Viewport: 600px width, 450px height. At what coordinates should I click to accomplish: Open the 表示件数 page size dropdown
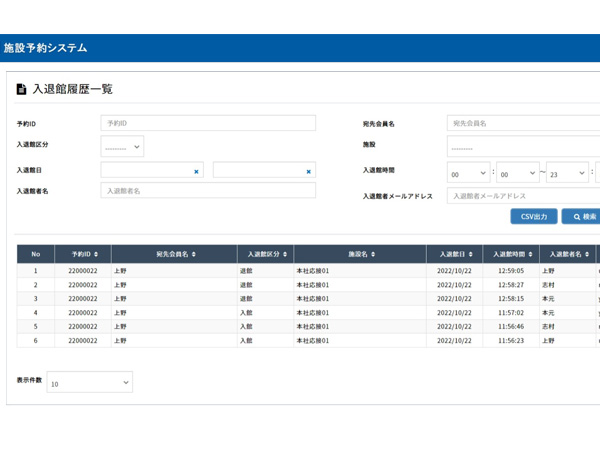[89, 383]
